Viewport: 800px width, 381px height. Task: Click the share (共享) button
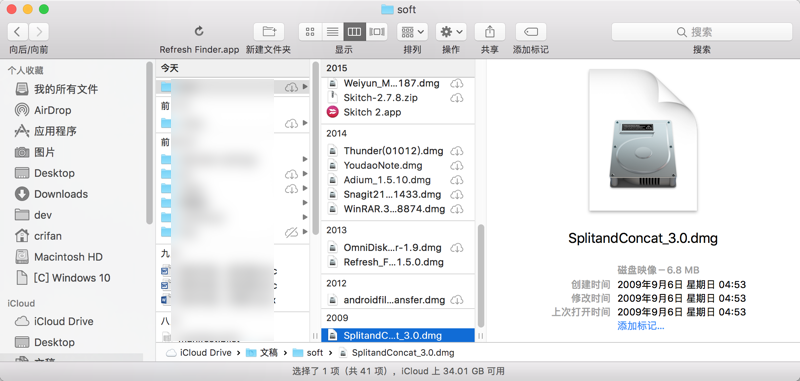point(490,32)
